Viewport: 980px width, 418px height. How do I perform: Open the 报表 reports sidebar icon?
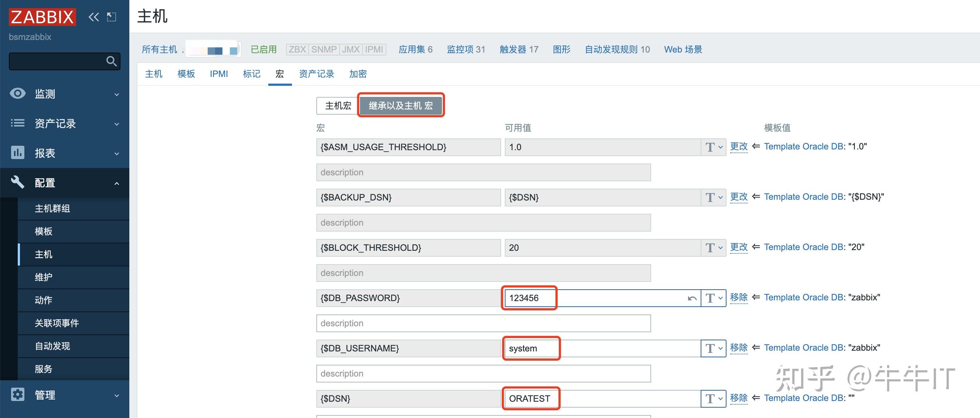point(17,153)
